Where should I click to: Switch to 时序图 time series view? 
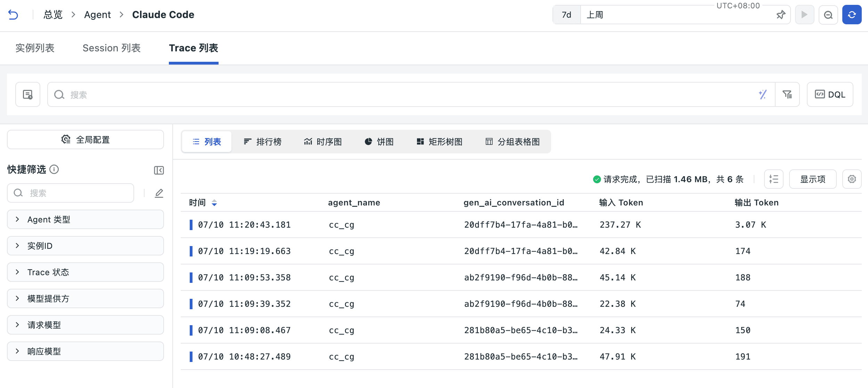[323, 142]
